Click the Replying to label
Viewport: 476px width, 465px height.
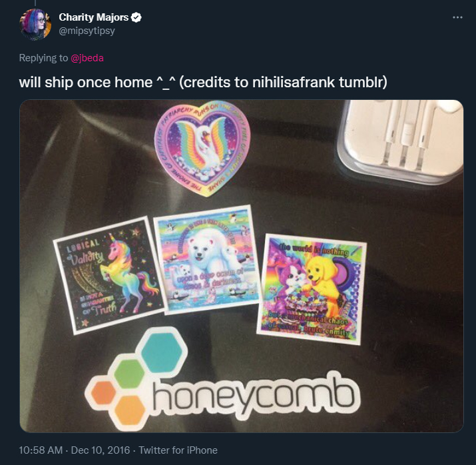point(43,58)
